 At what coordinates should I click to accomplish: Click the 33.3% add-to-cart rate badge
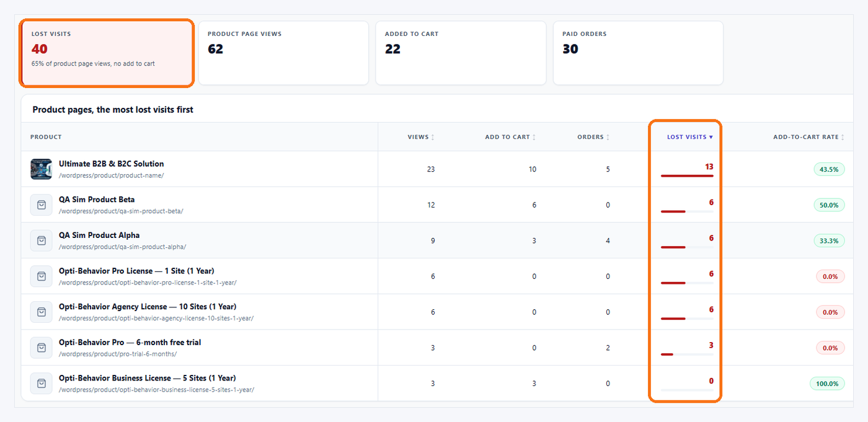pyautogui.click(x=829, y=240)
